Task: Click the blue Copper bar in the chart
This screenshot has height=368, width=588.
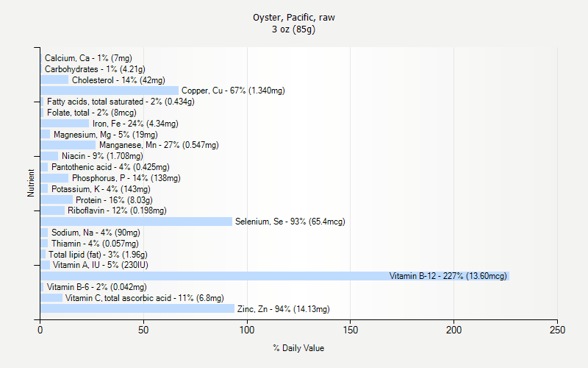Action: (110, 91)
